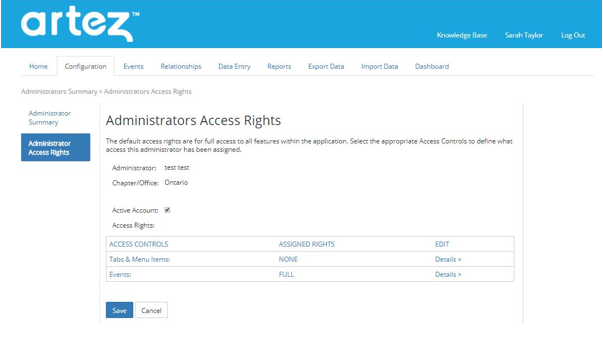This screenshot has height=360, width=603.
Task: Click the Sarah Taylor profile link
Action: coord(524,35)
